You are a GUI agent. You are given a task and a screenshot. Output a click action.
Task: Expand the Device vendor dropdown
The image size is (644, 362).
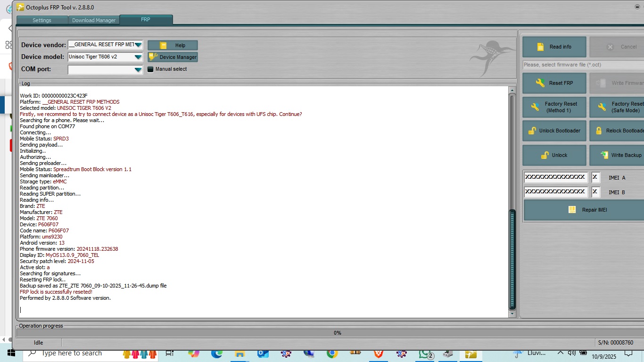pyautogui.click(x=138, y=45)
